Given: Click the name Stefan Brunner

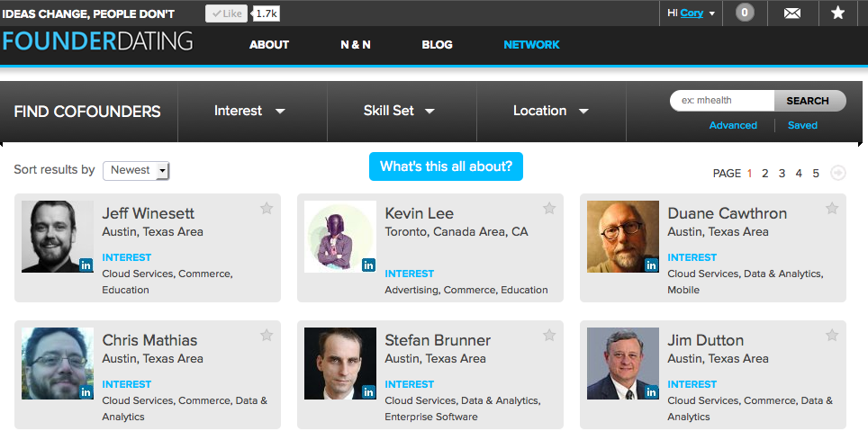Looking at the screenshot, I should click(438, 340).
